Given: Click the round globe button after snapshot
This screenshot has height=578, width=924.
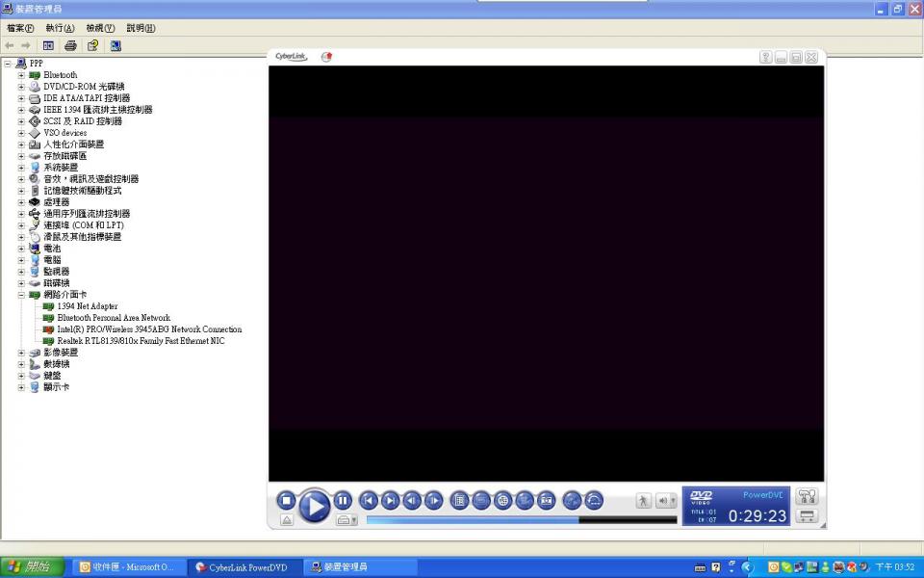Looking at the screenshot, I should (x=572, y=501).
